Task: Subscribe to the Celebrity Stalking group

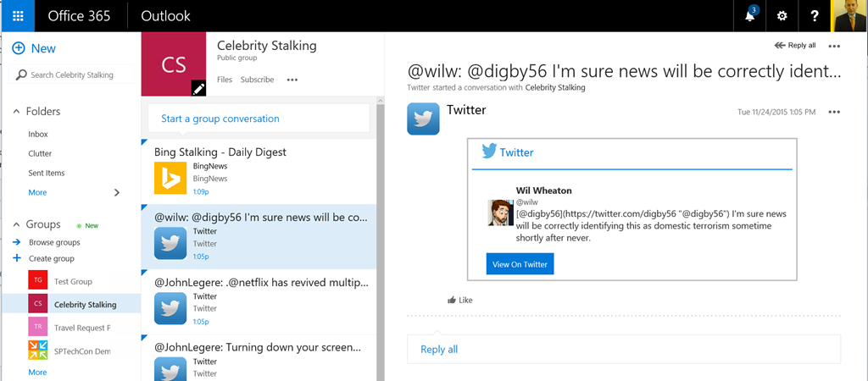Action: (257, 80)
